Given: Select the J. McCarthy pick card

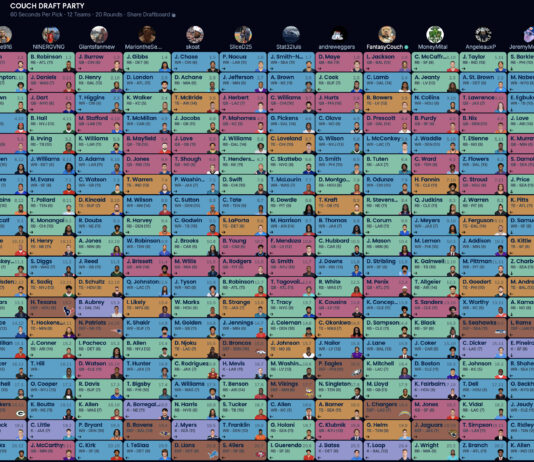Looking at the screenshot, I should (x=51, y=450).
